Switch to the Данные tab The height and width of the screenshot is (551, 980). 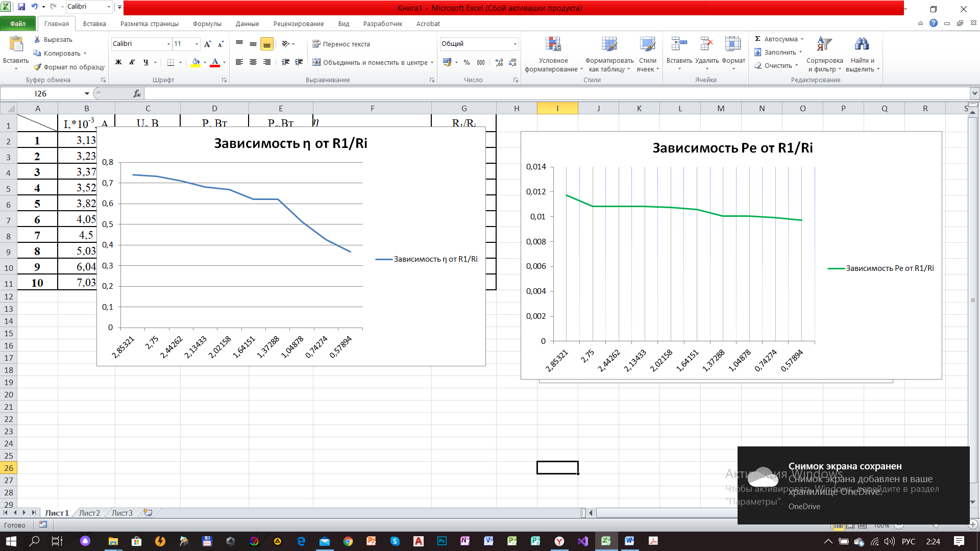pos(247,23)
